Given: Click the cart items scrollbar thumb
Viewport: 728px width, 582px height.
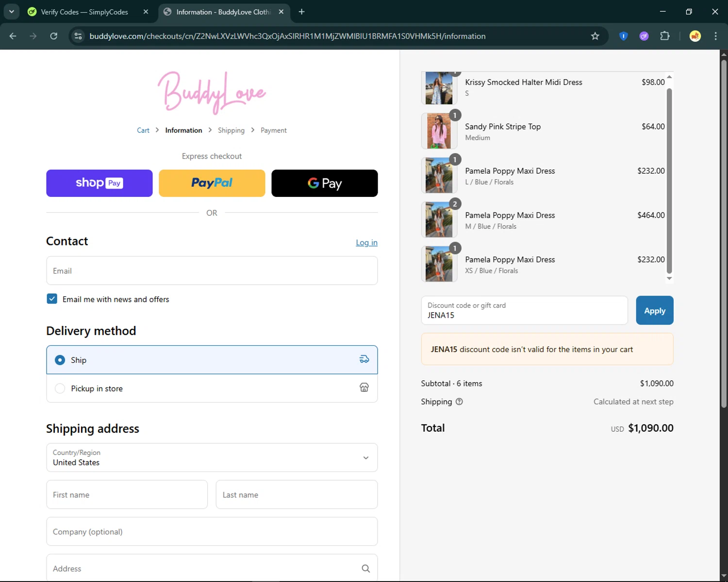Looking at the screenshot, I should click(x=669, y=181).
